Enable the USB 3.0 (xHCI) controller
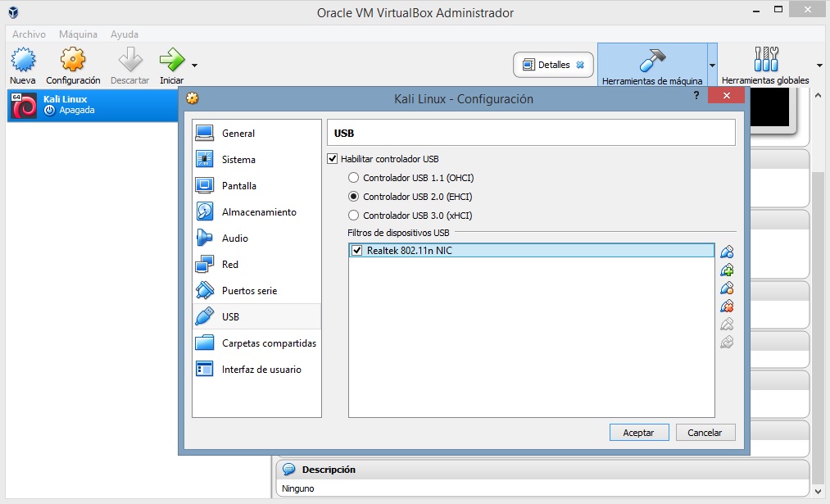Screen dimensions: 830x504 (x=353, y=215)
